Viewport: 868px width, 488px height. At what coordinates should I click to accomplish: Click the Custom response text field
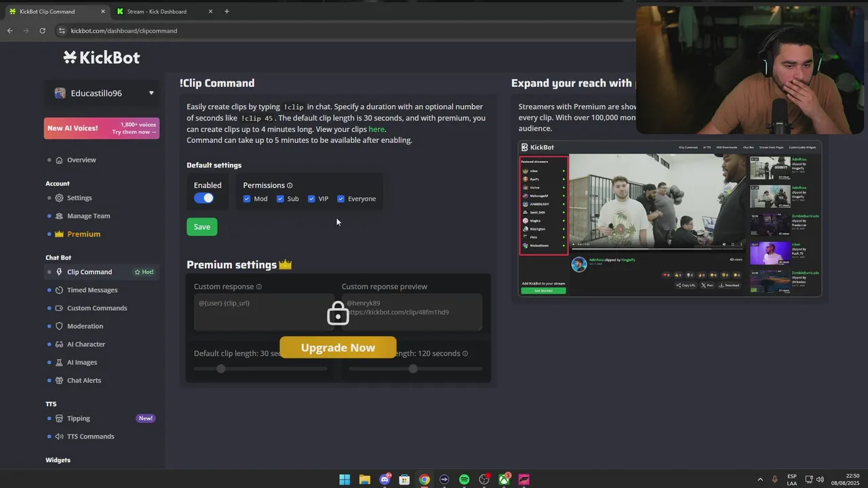coord(262,312)
